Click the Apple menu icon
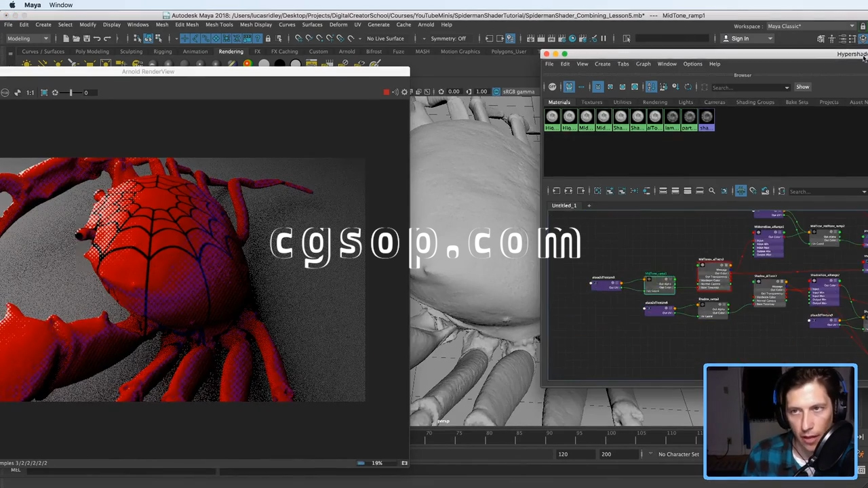 (x=12, y=5)
